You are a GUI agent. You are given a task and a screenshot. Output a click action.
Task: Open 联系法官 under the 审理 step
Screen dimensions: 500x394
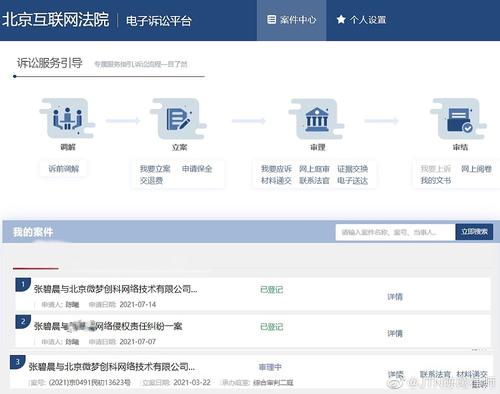[314, 181]
